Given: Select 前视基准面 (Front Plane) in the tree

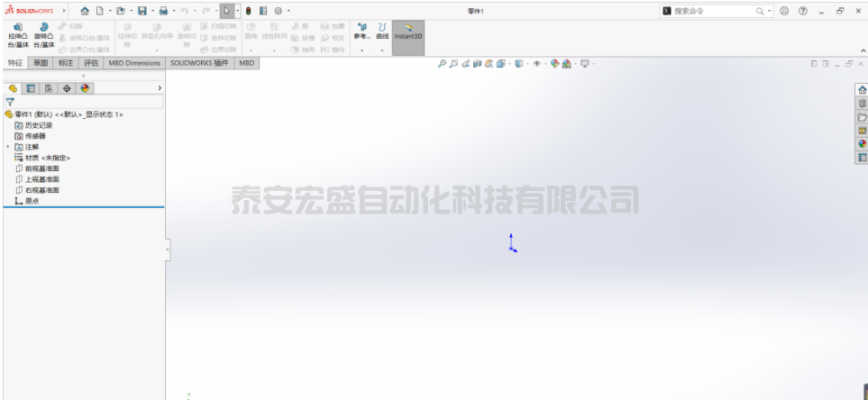Looking at the screenshot, I should [41, 168].
